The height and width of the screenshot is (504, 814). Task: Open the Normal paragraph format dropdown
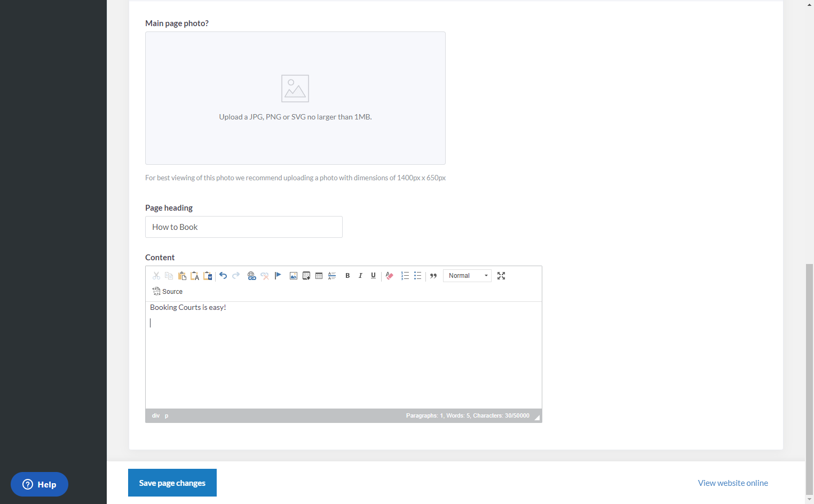[467, 276]
